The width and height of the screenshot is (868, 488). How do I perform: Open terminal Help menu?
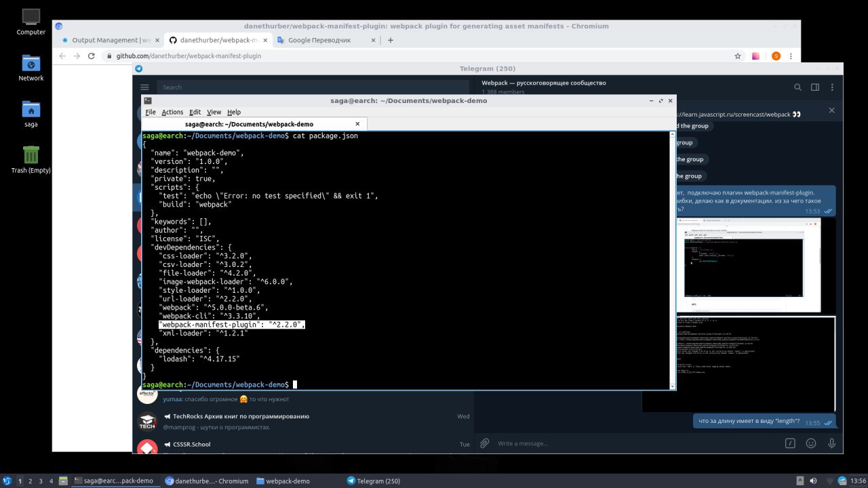coord(234,112)
